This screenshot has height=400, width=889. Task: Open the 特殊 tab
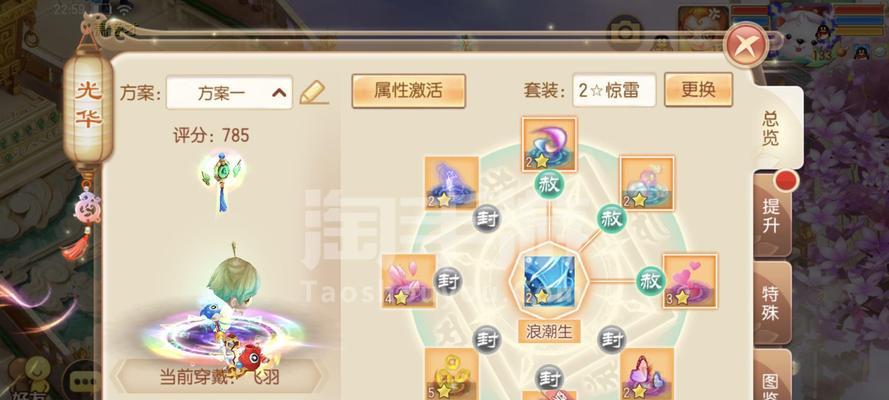point(771,303)
